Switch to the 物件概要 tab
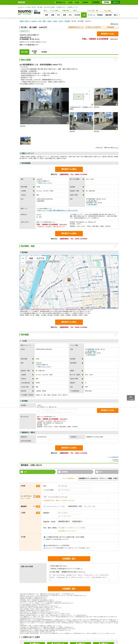138x644 pixels. [x=44, y=52]
